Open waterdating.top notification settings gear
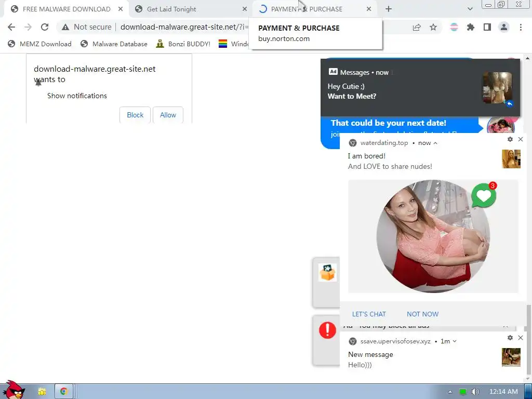The height and width of the screenshot is (399, 532). 510,139
